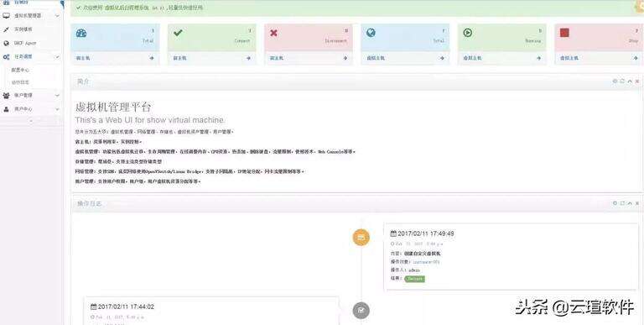Collapse the sidebar using bottom toggle arrow

[32, 122]
